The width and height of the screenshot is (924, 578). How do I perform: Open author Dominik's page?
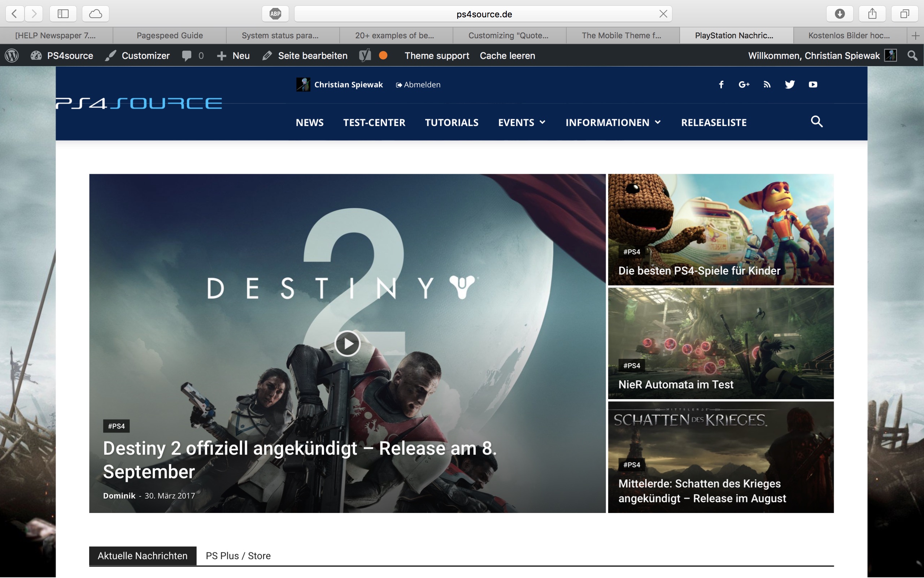pos(119,496)
